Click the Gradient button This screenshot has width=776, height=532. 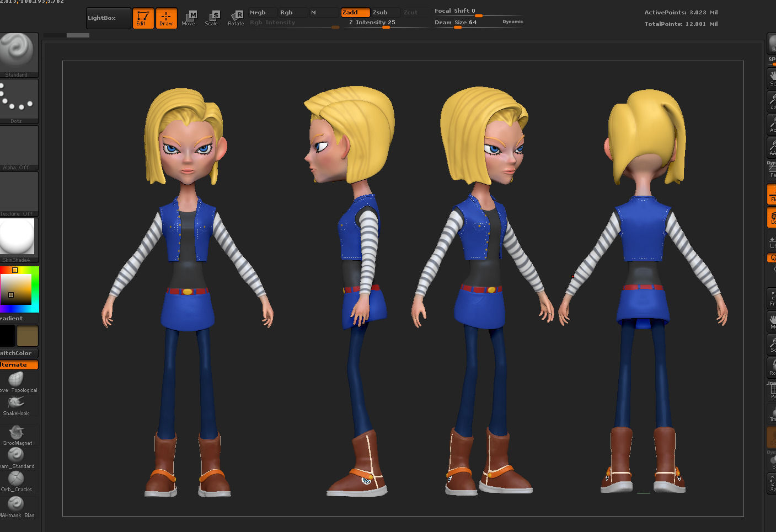click(x=19, y=319)
